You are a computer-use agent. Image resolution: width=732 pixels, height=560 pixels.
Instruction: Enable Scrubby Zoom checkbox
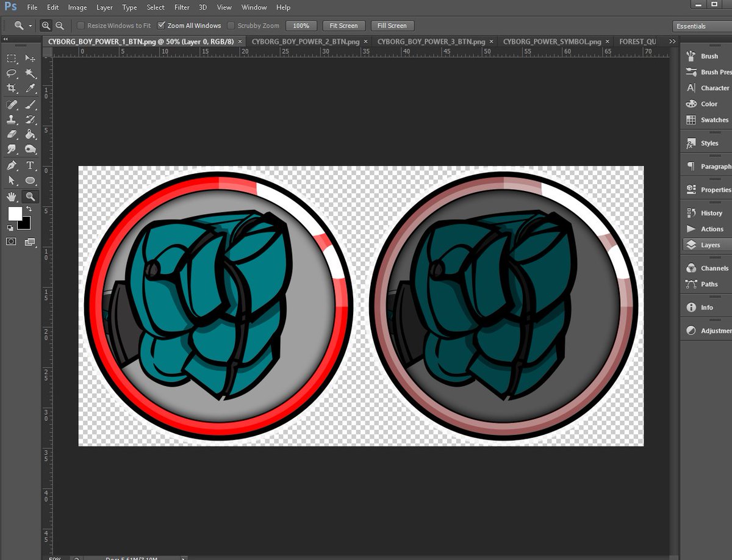click(x=231, y=26)
